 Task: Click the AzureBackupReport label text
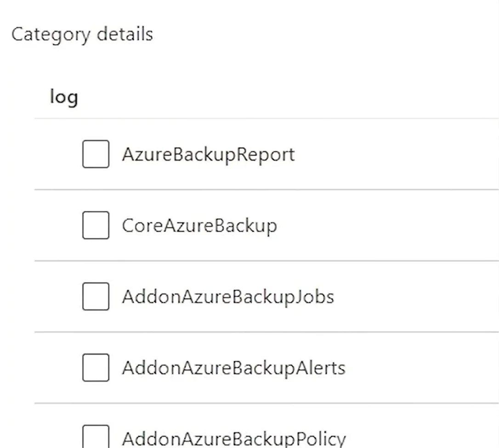coord(209,155)
